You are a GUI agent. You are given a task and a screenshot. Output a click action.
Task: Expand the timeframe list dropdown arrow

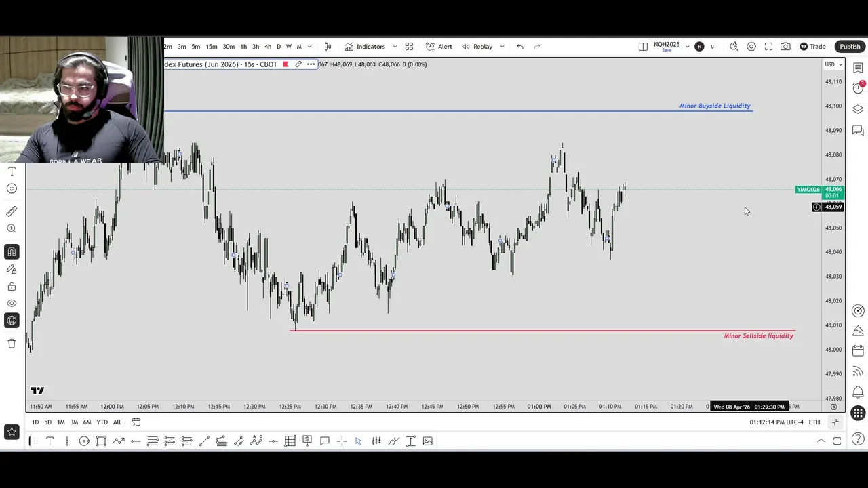tap(310, 47)
